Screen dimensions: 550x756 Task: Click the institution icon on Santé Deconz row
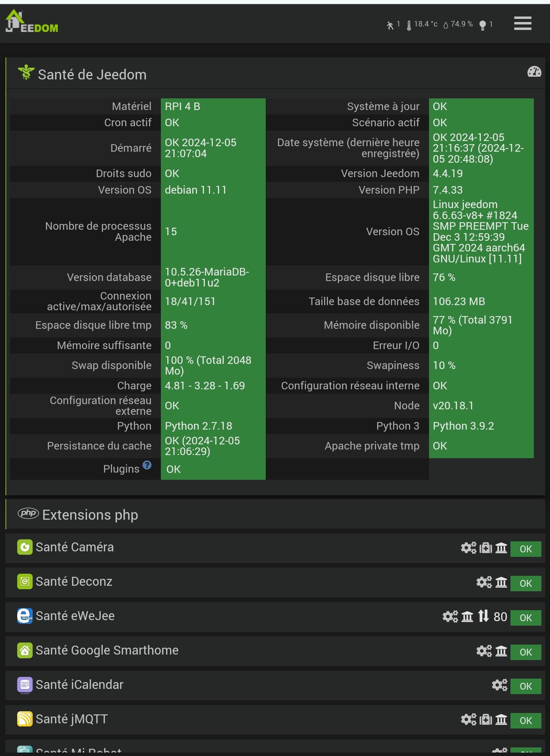click(501, 582)
